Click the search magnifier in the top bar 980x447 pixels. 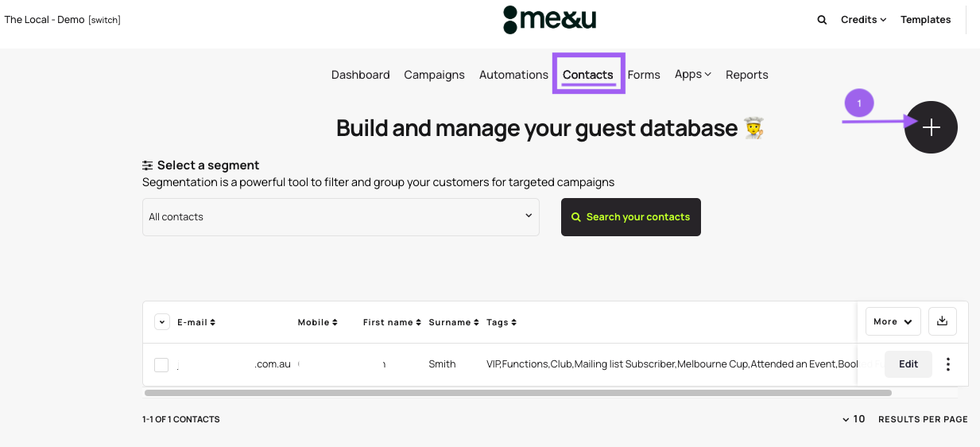pyautogui.click(x=822, y=20)
